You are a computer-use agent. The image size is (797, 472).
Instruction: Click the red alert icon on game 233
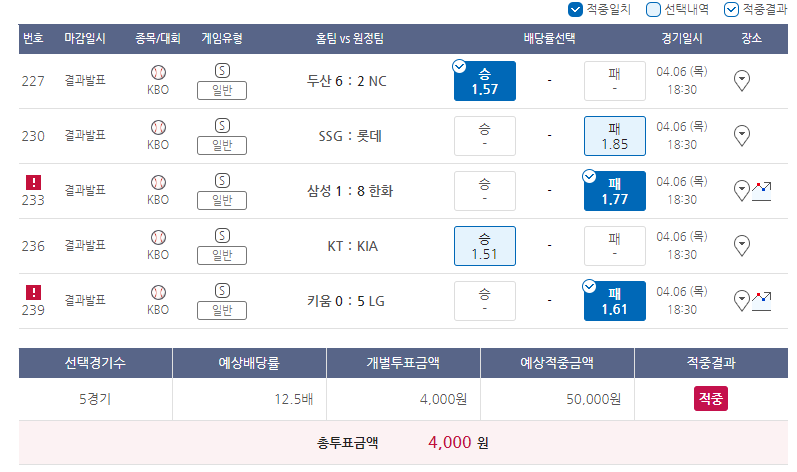[34, 182]
